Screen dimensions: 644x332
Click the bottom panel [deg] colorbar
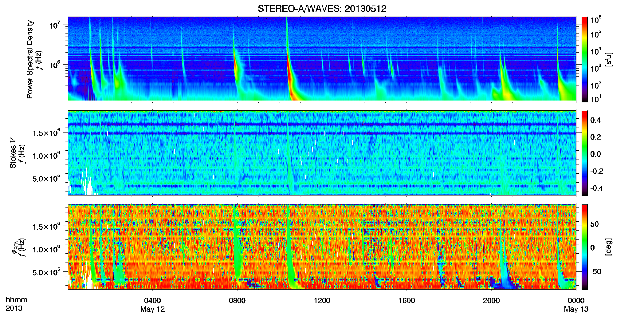(585, 247)
